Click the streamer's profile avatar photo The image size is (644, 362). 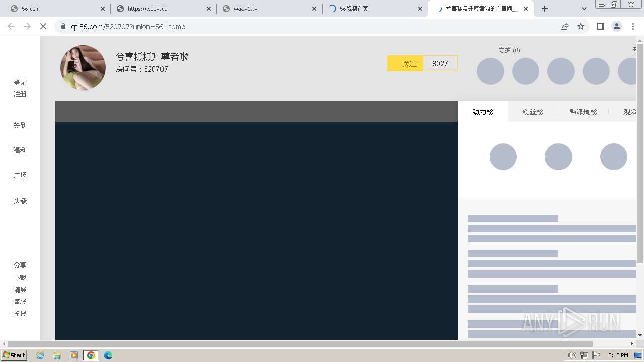83,68
